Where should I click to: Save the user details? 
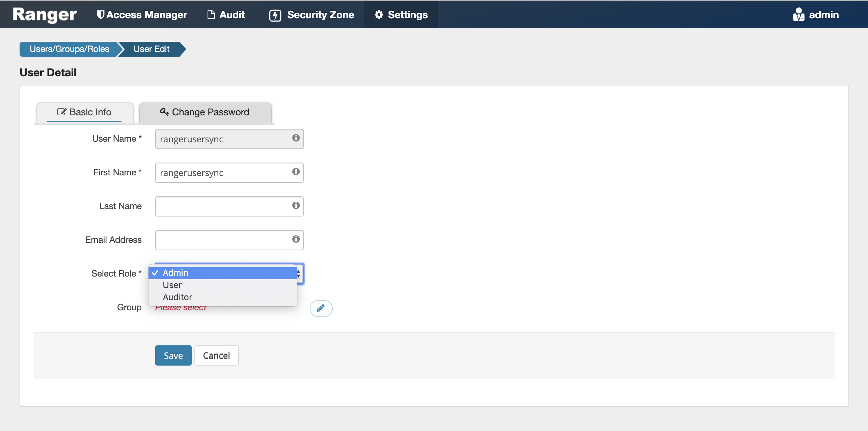[173, 355]
